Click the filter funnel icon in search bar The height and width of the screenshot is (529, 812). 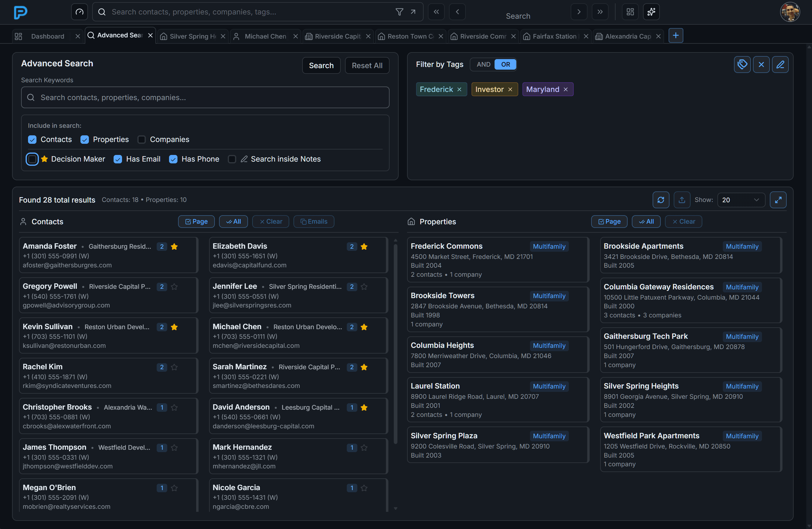click(399, 12)
